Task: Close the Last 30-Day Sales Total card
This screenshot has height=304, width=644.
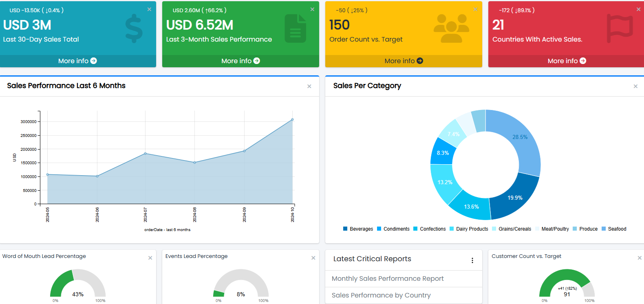Action: [x=149, y=9]
